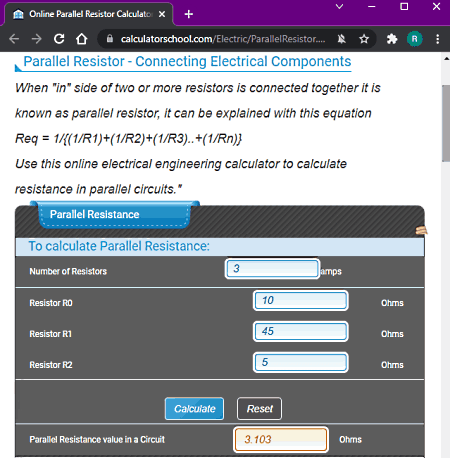Reload the page with the refresh icon
450x458 pixels.
coord(59,39)
